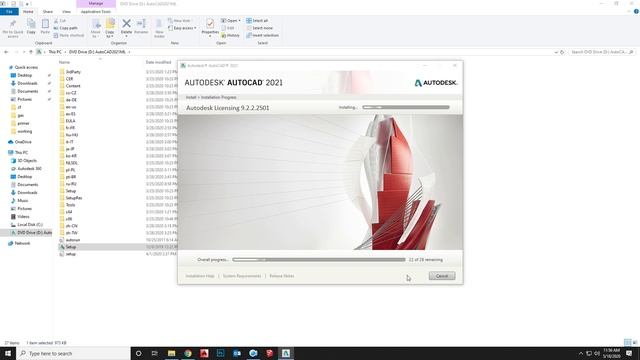The image size is (640, 360).
Task: Click the Manage contextual tab header
Action: pos(96,4)
